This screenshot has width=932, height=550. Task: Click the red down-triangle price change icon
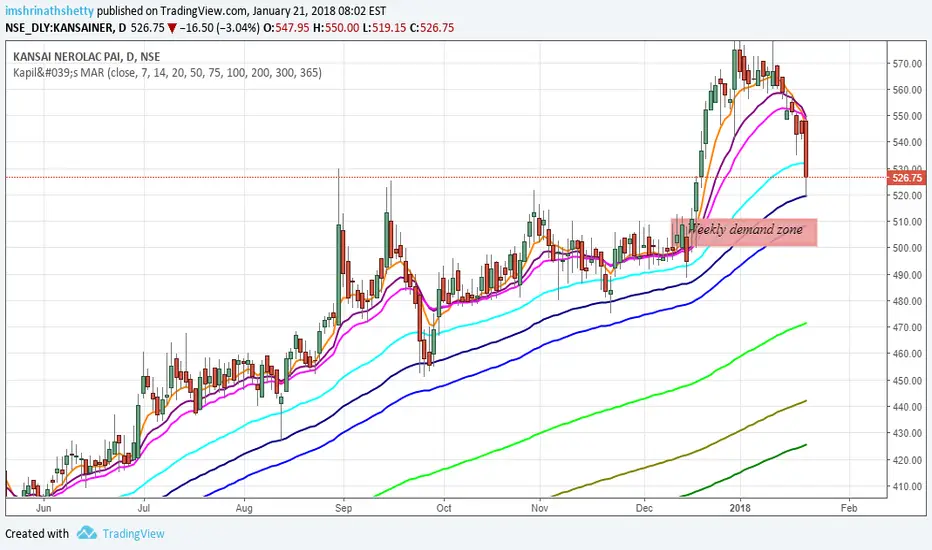click(x=172, y=28)
